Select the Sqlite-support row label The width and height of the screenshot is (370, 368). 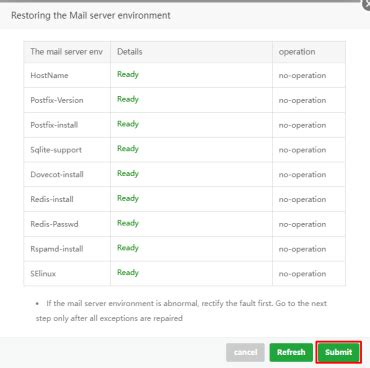pos(56,150)
